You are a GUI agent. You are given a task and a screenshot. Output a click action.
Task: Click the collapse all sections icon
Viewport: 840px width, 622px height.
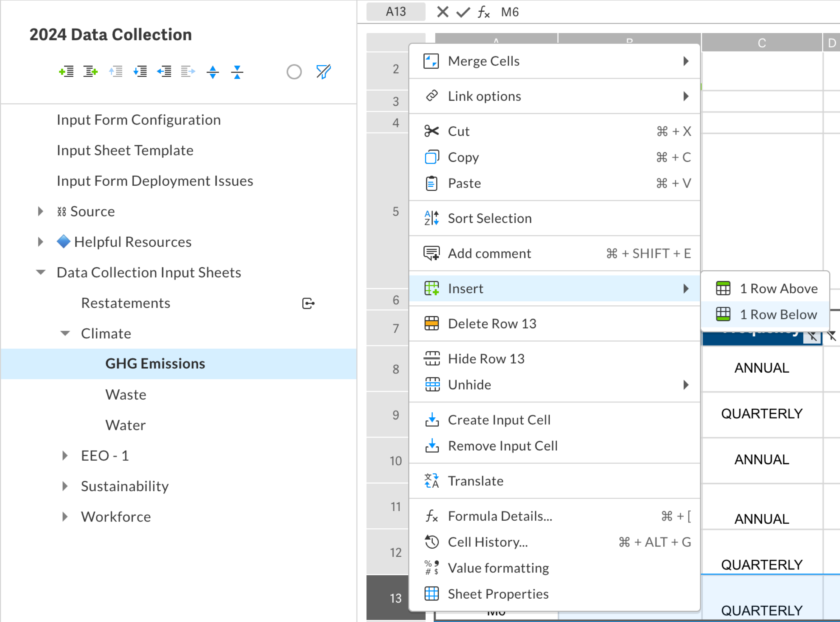[x=237, y=72]
